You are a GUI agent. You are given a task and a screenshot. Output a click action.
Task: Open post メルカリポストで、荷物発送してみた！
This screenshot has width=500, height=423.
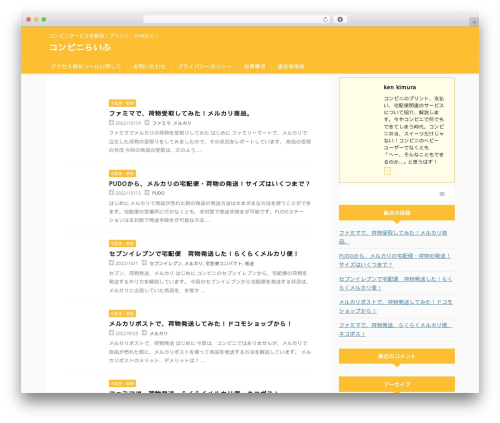tap(200, 323)
